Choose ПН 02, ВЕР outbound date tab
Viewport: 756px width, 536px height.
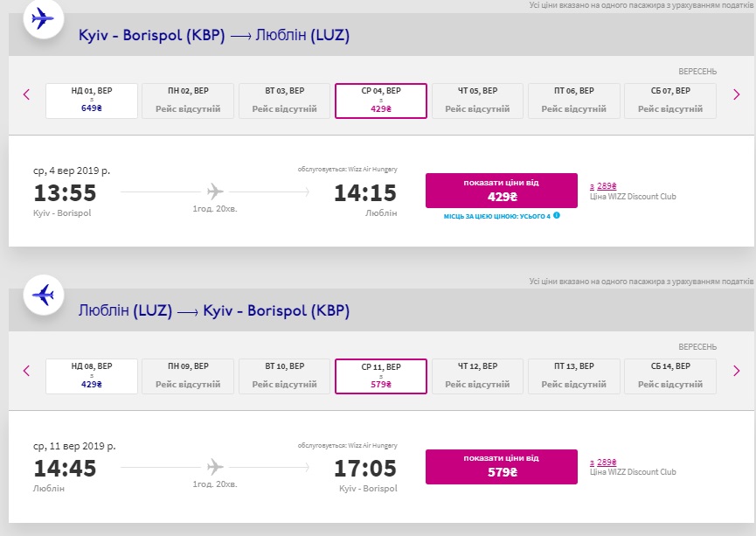(x=188, y=101)
